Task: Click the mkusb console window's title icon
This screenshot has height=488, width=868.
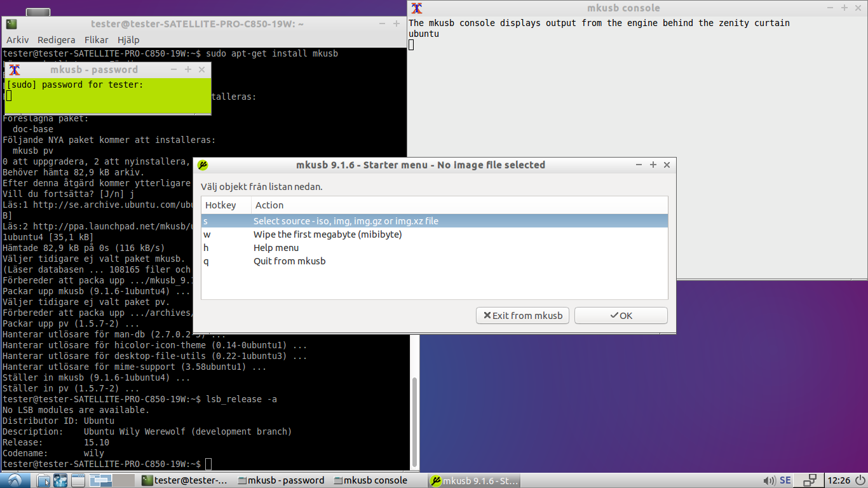Action: point(417,8)
